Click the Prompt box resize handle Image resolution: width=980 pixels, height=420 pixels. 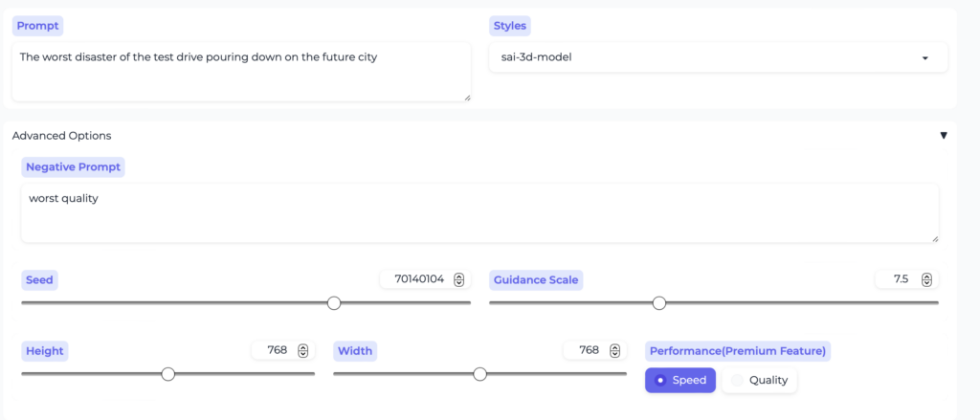[466, 97]
